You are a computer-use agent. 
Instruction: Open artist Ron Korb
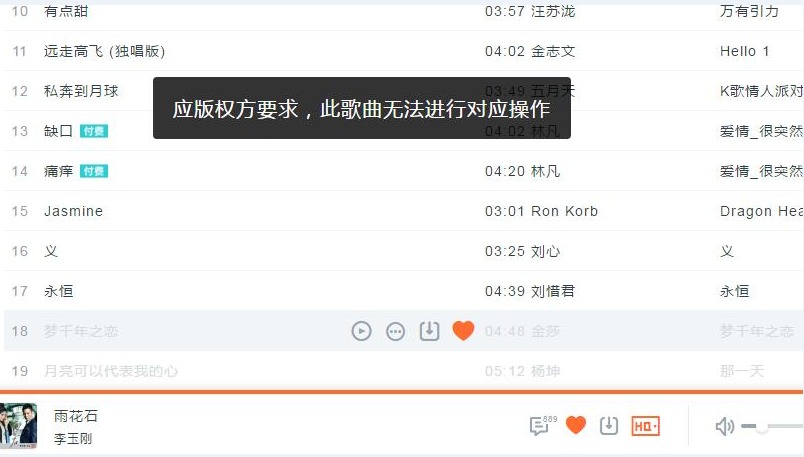tap(565, 211)
